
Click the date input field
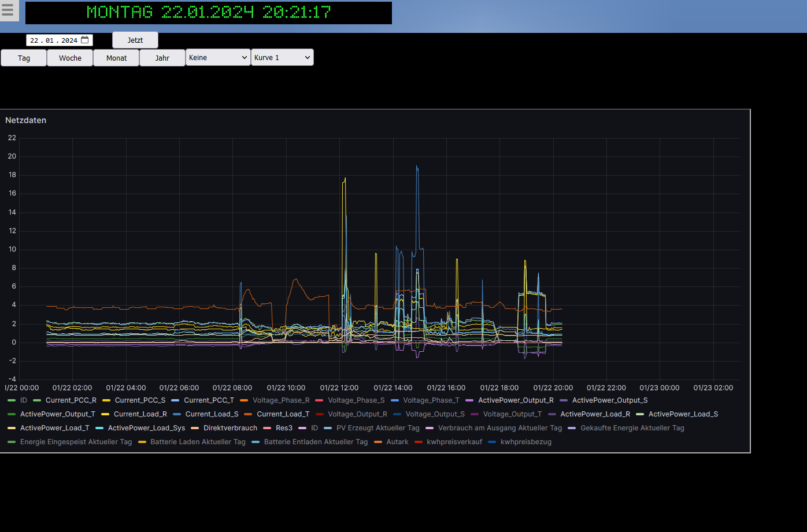53,40
